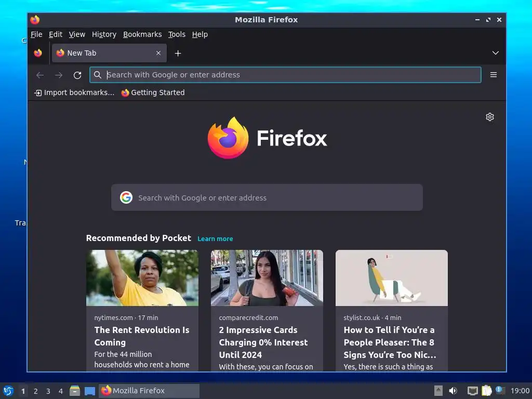Reload the current page
This screenshot has height=399, width=532.
(77, 75)
